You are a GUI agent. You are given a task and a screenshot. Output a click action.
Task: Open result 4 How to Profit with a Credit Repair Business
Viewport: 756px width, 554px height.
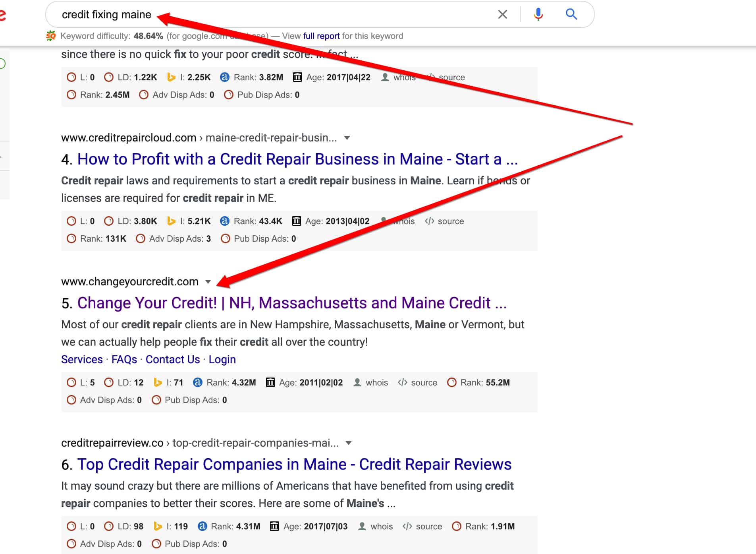tap(297, 159)
